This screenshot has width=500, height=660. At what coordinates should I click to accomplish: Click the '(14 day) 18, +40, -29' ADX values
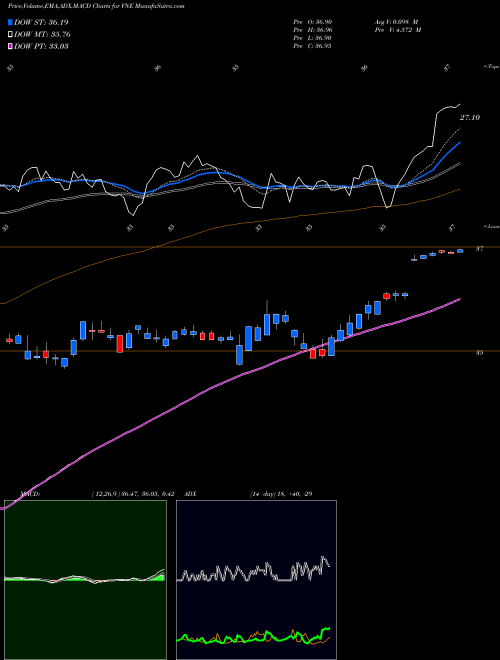pos(281,494)
